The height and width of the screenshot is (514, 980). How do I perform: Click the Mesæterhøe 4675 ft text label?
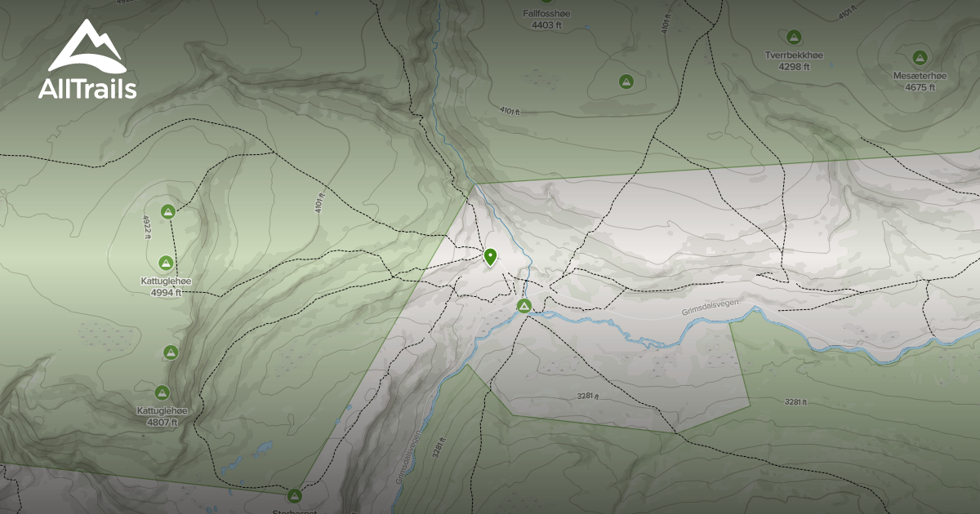tap(920, 82)
